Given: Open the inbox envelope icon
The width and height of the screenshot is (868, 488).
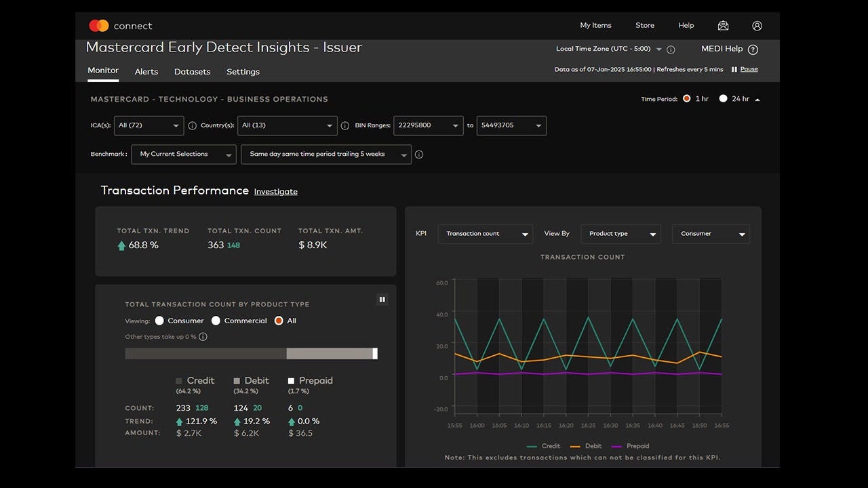Looking at the screenshot, I should [x=723, y=26].
